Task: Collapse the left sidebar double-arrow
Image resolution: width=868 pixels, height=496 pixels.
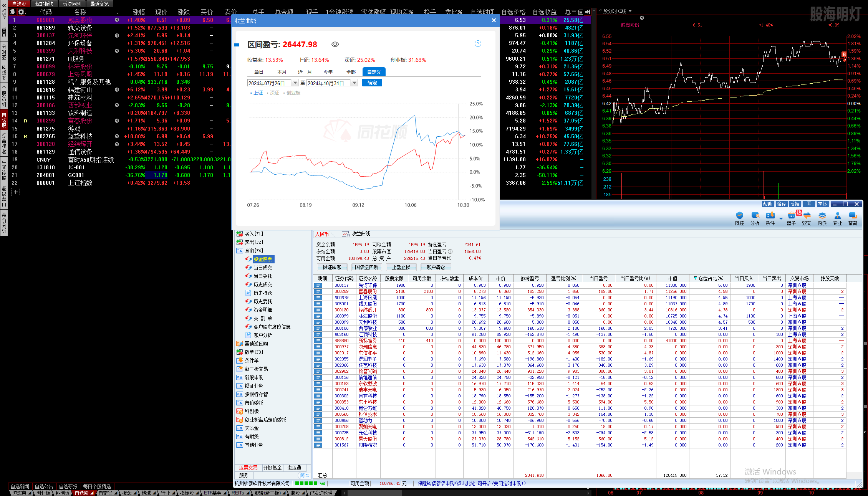Action: pos(4,5)
